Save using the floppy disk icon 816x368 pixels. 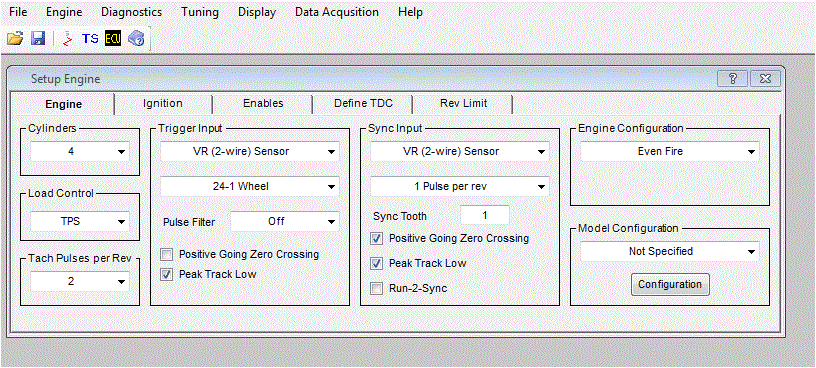point(38,38)
